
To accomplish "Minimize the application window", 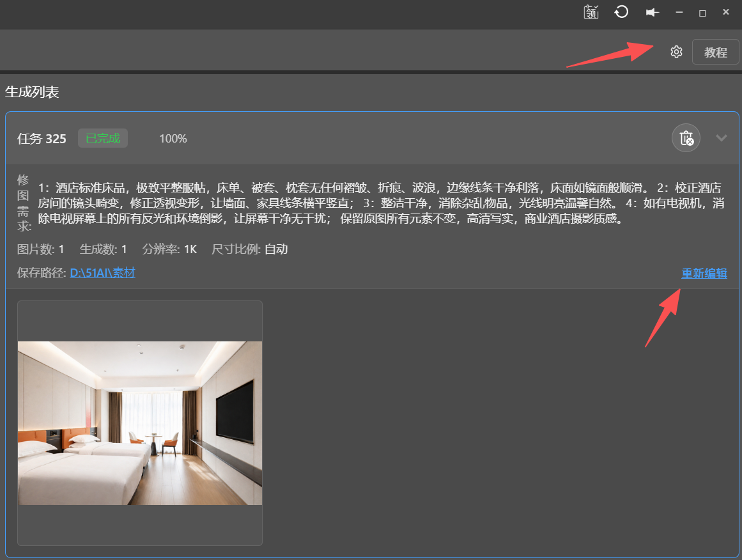I will 679,12.
